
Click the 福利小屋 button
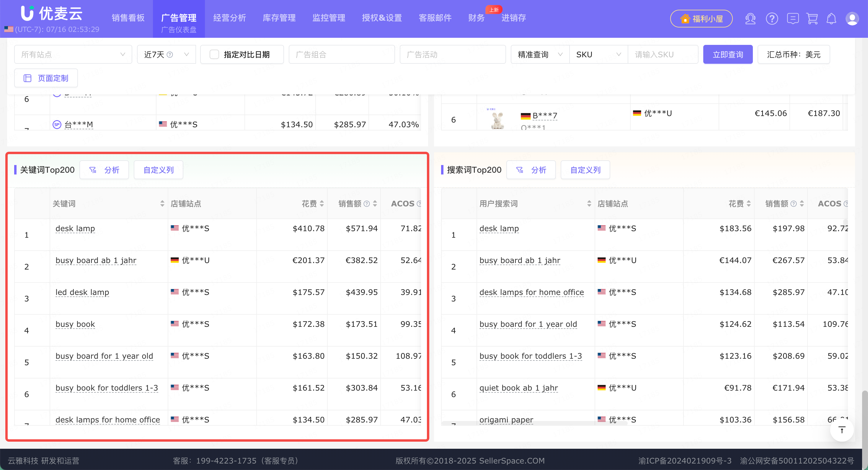701,19
